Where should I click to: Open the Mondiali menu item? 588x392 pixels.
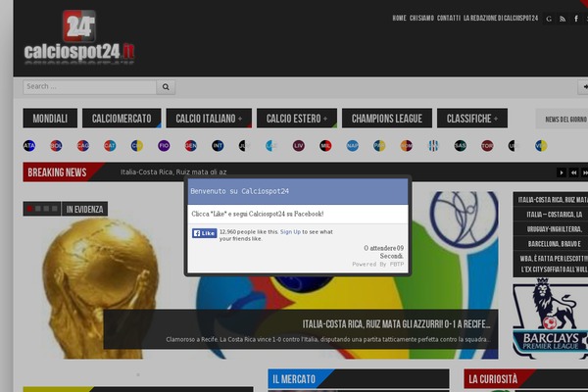pyautogui.click(x=50, y=119)
